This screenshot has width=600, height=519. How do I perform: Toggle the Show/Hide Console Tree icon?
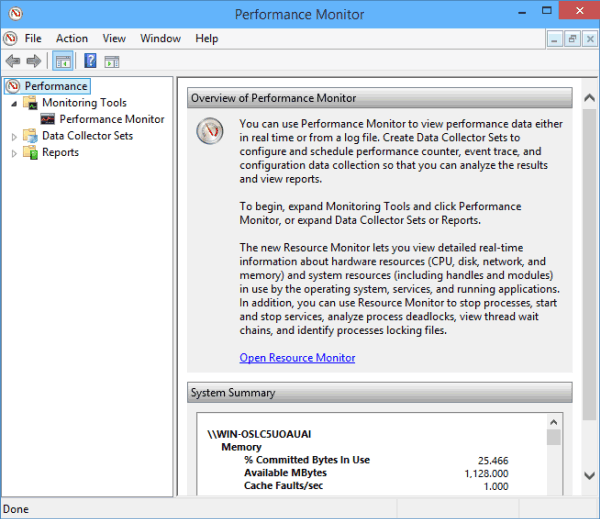click(63, 61)
